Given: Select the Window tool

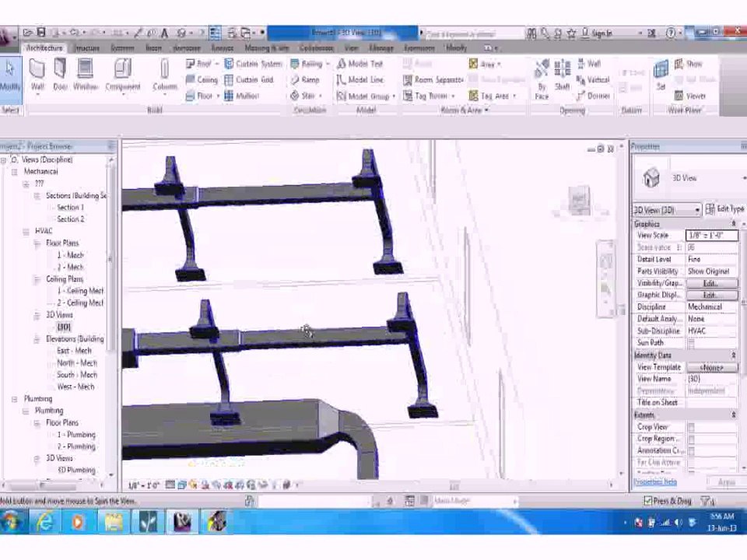Looking at the screenshot, I should pos(86,75).
